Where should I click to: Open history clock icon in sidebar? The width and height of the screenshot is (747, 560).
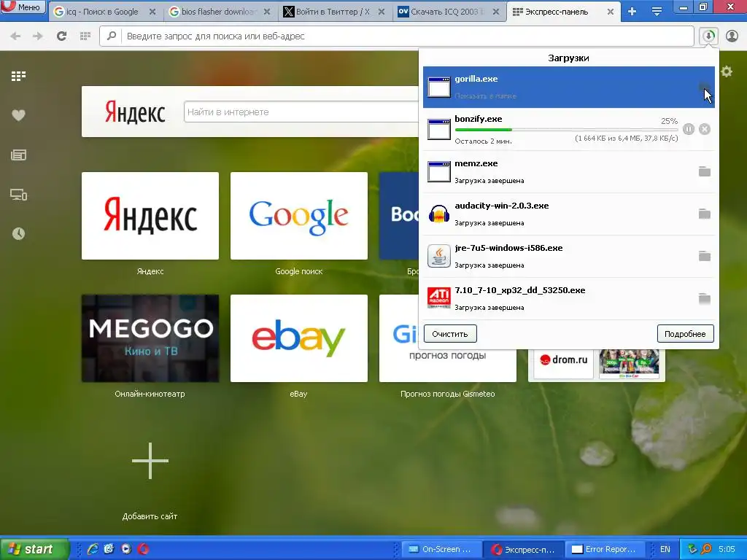coord(18,234)
